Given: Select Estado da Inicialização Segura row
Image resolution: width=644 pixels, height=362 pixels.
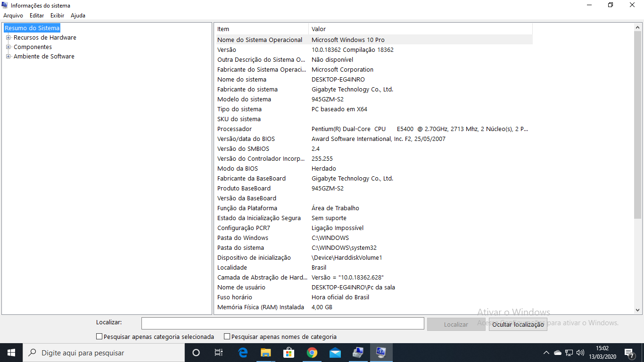Looking at the screenshot, I should point(374,218).
